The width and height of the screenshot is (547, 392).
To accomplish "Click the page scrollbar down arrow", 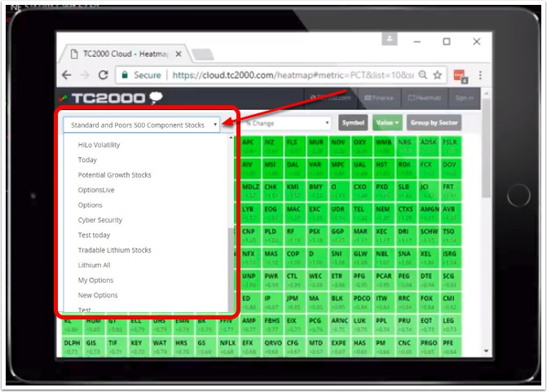I will 486,351.
